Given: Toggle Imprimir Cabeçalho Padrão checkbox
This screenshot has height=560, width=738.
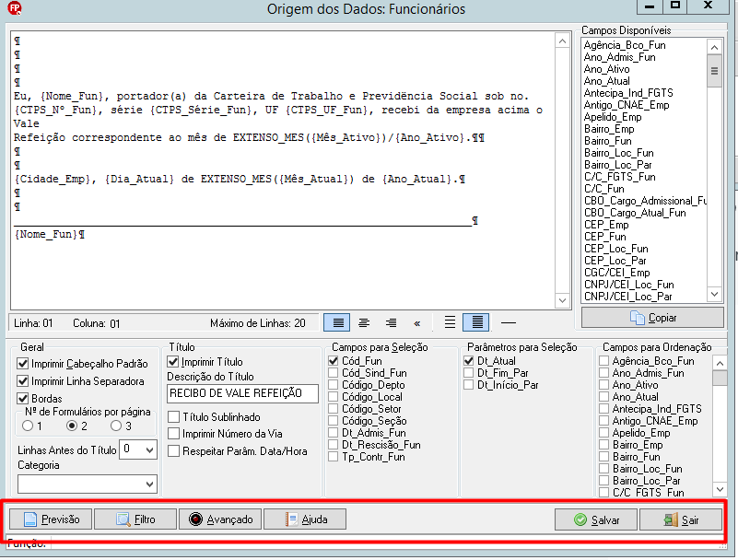Looking at the screenshot, I should click(x=23, y=364).
